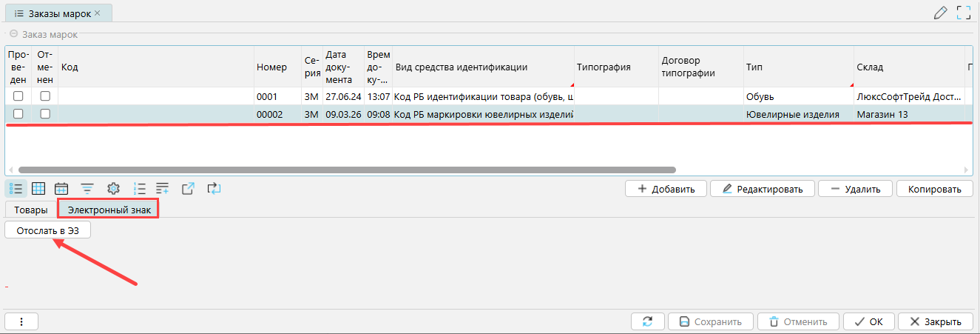Click the grid table view icon
The height and width of the screenshot is (334, 980).
[38, 188]
